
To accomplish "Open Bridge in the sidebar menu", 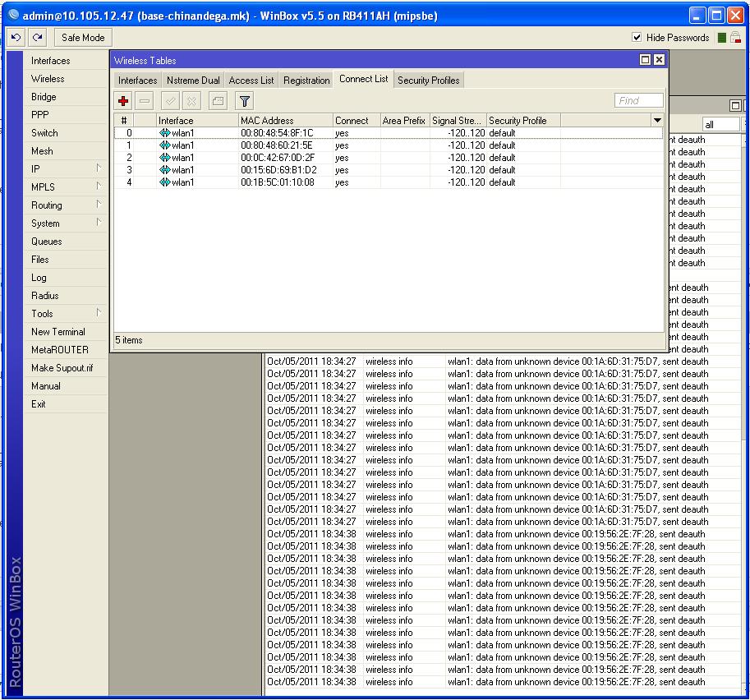I will click(x=44, y=97).
